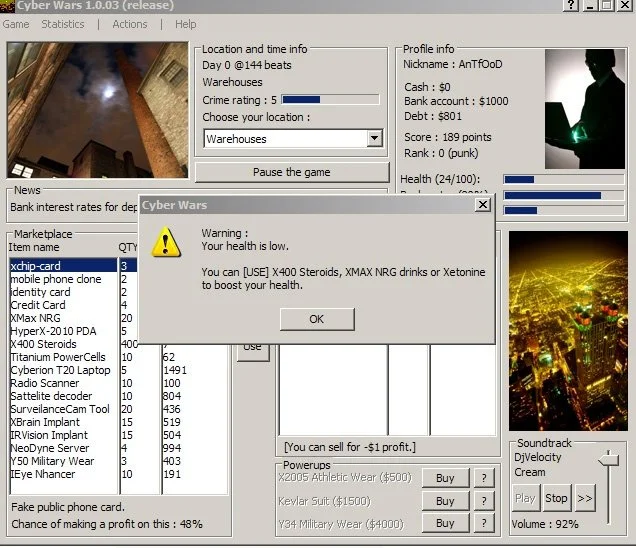Open the Actions menu
This screenshot has width=636, height=548.
click(130, 24)
